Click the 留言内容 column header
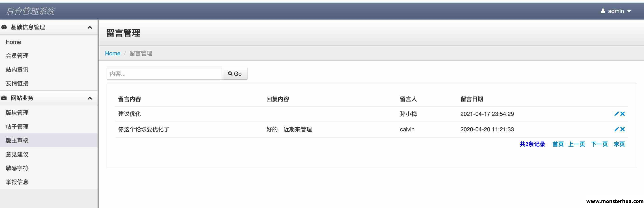644x208 pixels. pos(130,99)
